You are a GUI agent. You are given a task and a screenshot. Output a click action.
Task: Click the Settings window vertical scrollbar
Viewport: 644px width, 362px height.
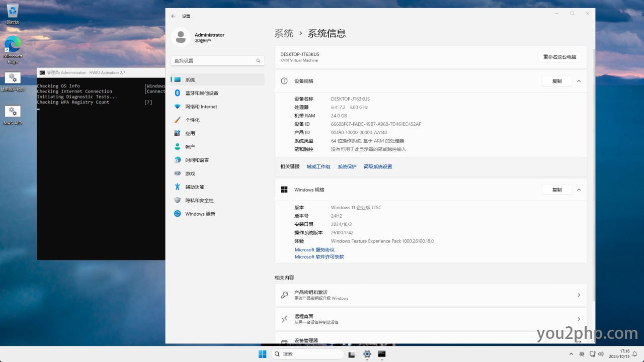pyautogui.click(x=594, y=176)
